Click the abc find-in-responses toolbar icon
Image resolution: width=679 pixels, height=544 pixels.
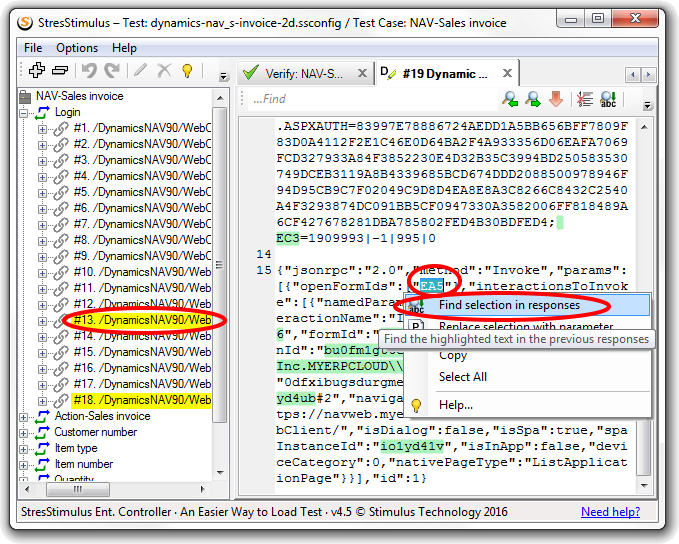click(x=608, y=99)
